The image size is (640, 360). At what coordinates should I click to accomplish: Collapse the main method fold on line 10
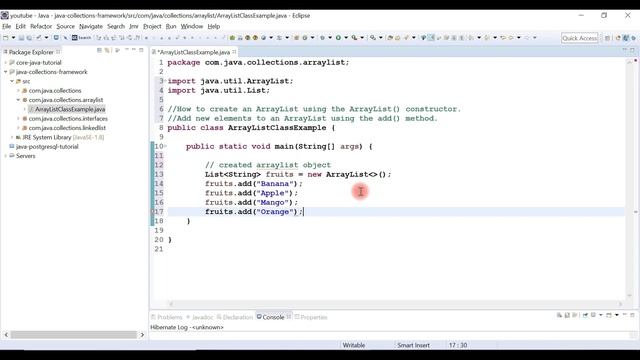pyautogui.click(x=165, y=146)
